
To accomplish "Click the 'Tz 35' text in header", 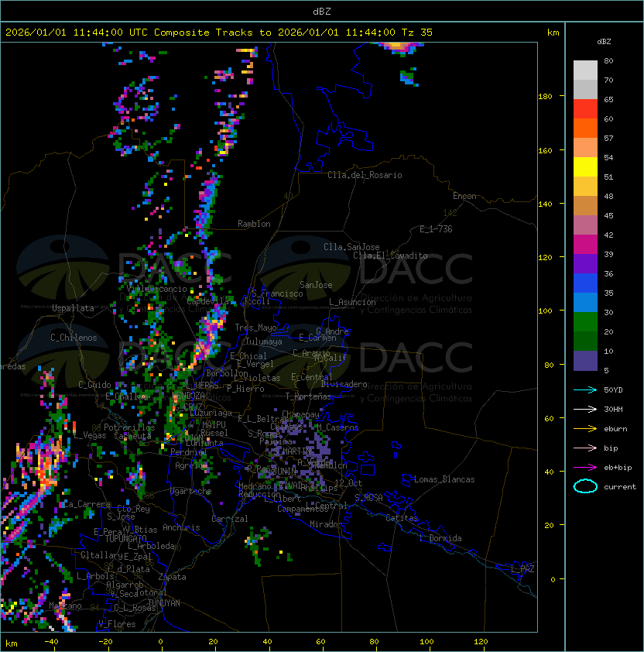I will click(417, 33).
